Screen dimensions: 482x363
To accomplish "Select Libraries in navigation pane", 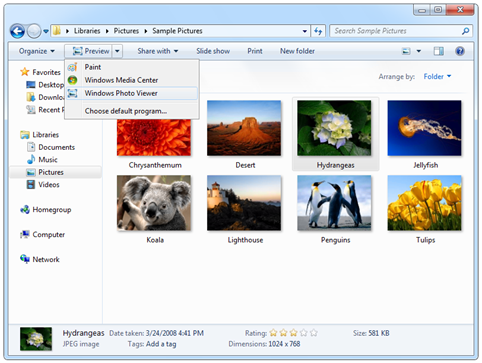I will [x=45, y=135].
